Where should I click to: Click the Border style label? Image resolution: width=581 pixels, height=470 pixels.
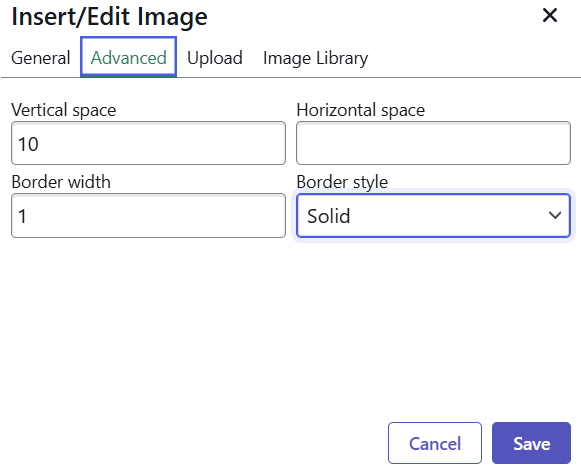[342, 182]
